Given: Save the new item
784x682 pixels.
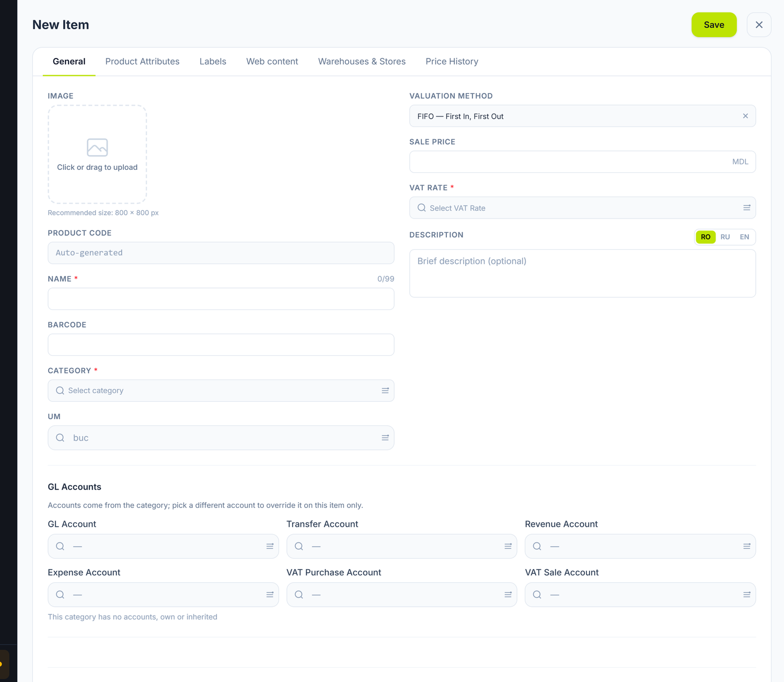Looking at the screenshot, I should click(x=714, y=25).
